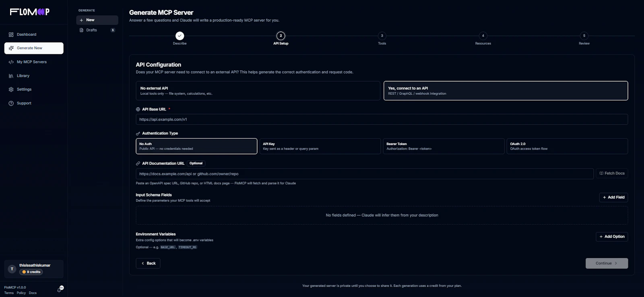Select New under Generate
The height and width of the screenshot is (297, 644).
[97, 20]
